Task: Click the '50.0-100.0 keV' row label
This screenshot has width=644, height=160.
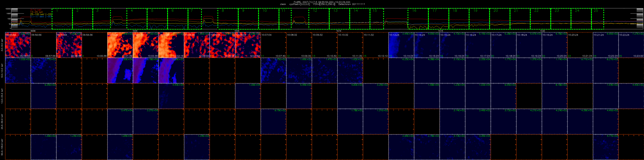Action: (2, 147)
